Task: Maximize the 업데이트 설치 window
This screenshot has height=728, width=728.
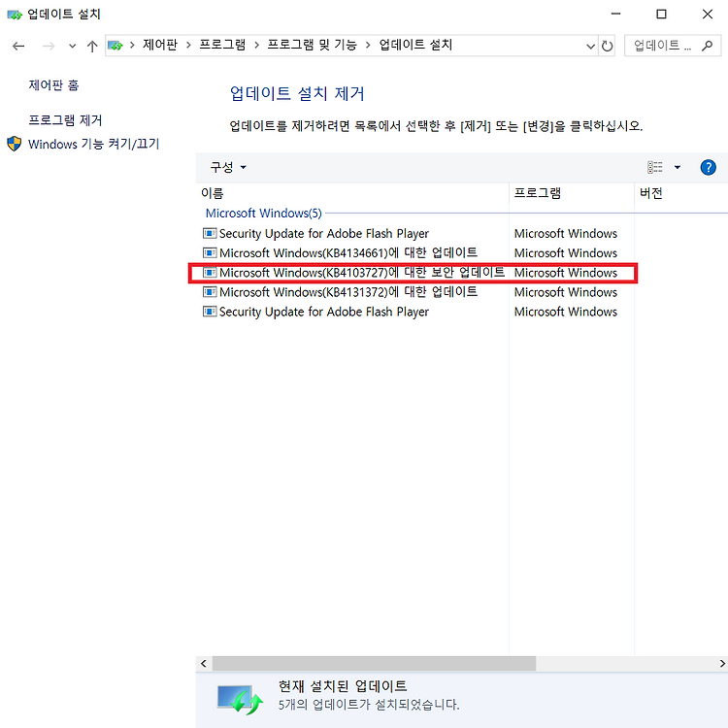Action: (x=661, y=14)
